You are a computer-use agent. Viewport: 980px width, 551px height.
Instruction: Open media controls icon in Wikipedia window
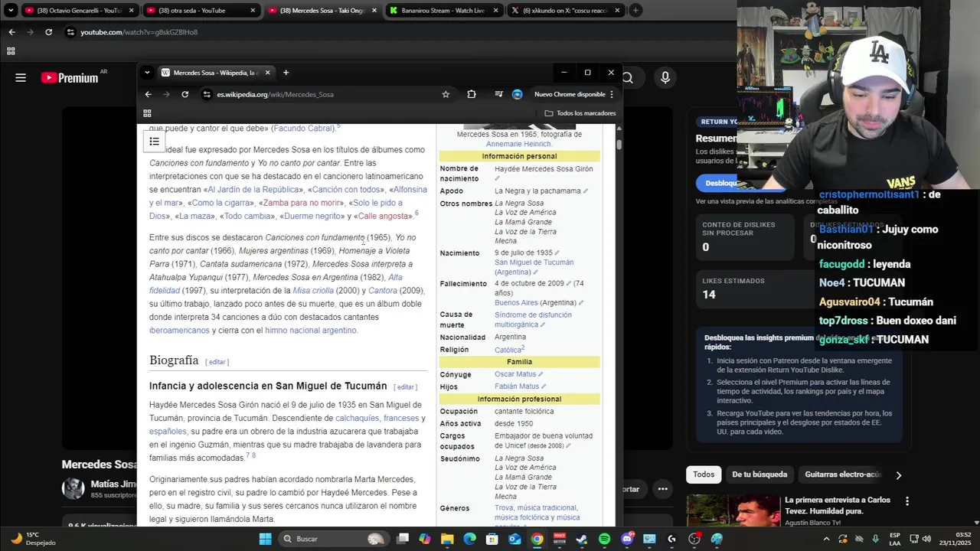[x=498, y=94]
